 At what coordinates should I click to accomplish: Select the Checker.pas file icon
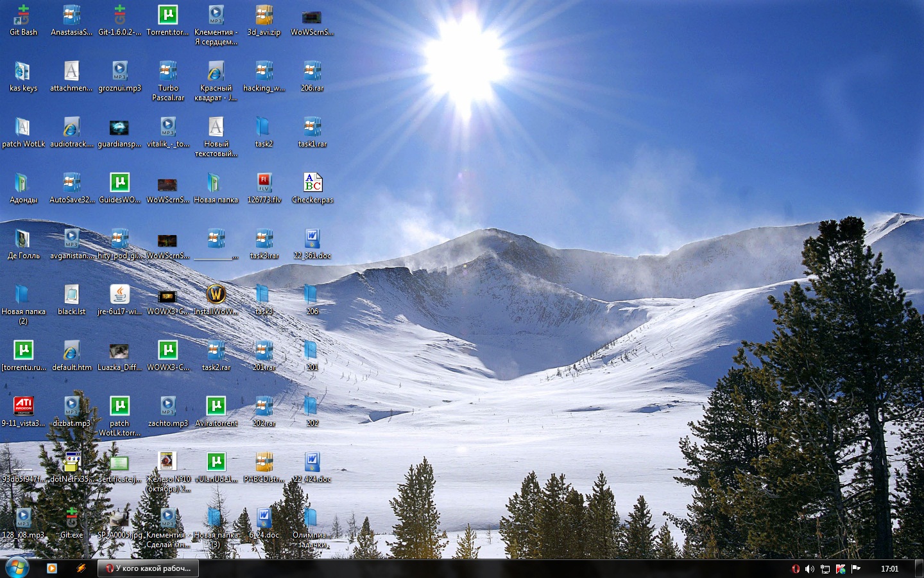[x=312, y=184]
